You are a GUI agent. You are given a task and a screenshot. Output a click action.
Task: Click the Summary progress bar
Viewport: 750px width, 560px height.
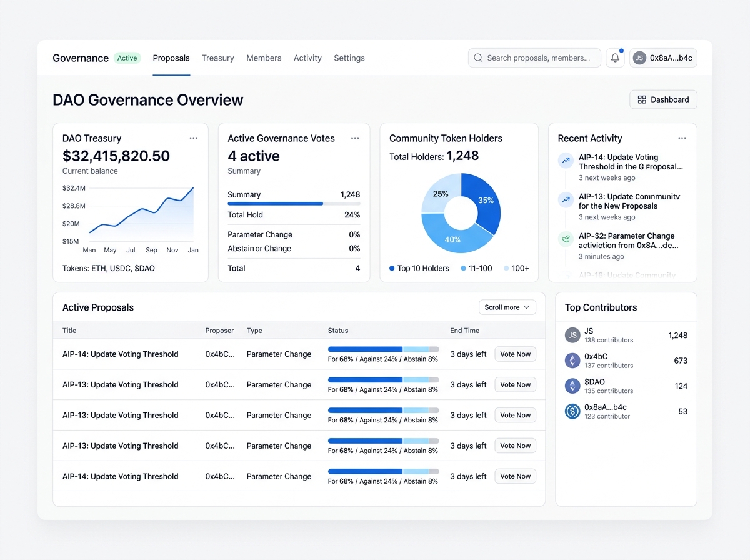click(x=294, y=204)
